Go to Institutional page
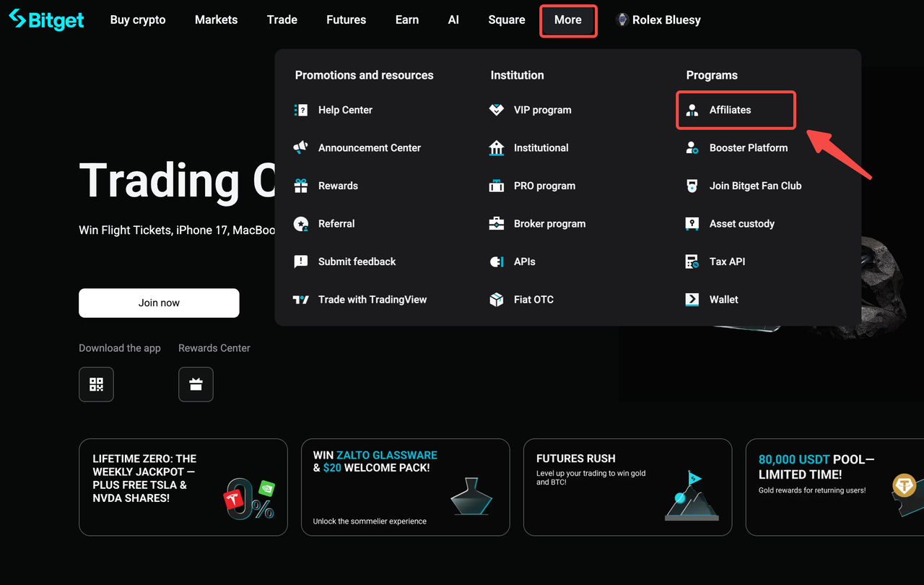The image size is (924, 585). [x=541, y=147]
